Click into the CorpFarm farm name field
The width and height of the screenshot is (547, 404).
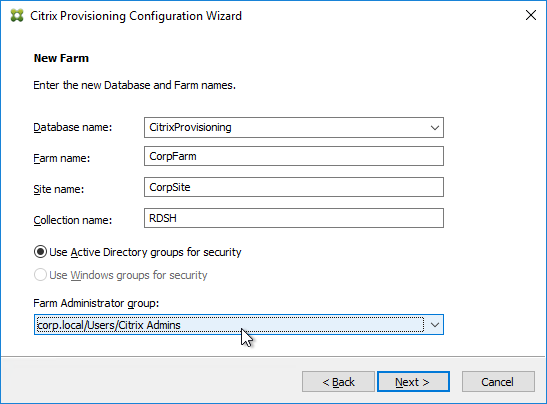point(294,156)
